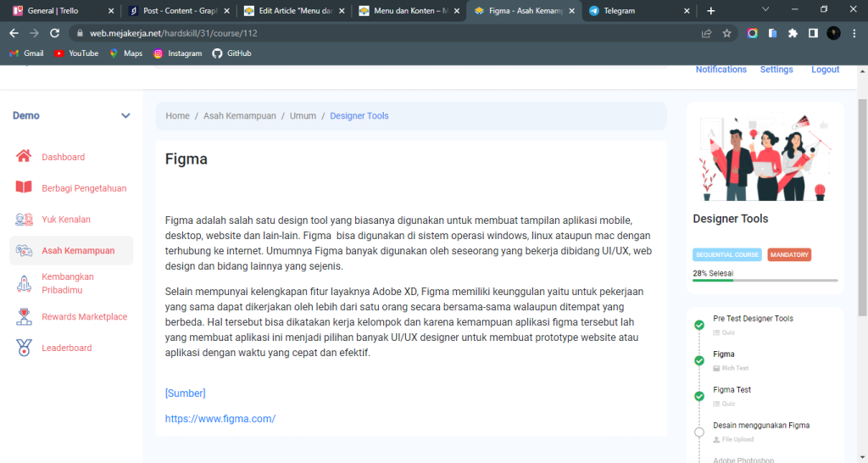Image resolution: width=868 pixels, height=463 pixels.
Task: Click the page vertical scrollbar
Action: point(862,208)
